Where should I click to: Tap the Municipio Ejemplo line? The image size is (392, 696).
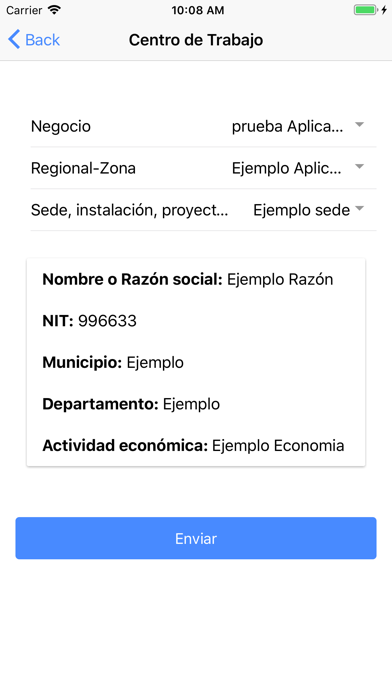[x=113, y=363]
